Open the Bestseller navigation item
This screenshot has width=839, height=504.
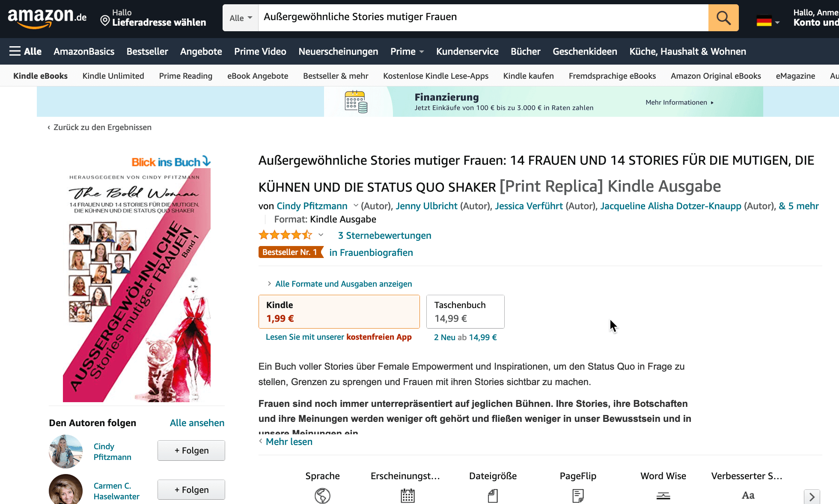click(x=147, y=51)
